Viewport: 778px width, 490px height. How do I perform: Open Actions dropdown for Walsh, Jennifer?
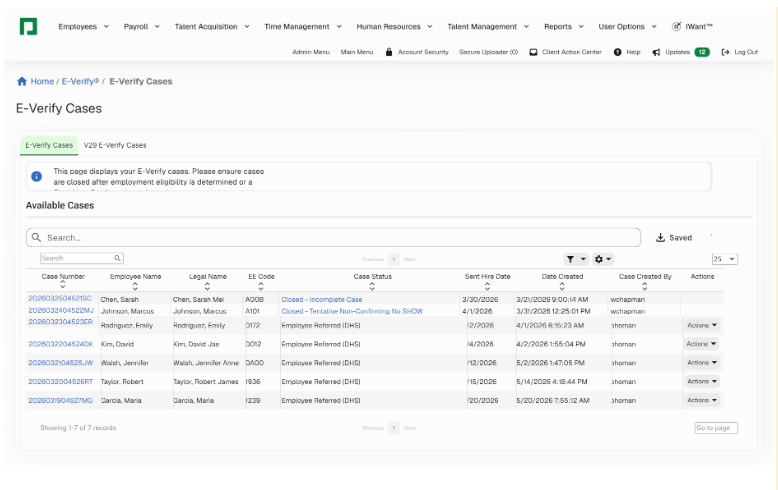click(702, 363)
